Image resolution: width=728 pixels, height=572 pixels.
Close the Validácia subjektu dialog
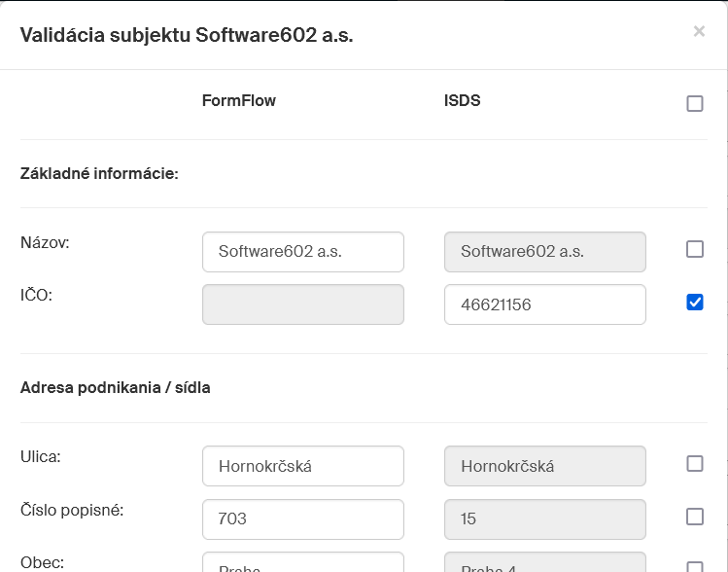point(699,31)
